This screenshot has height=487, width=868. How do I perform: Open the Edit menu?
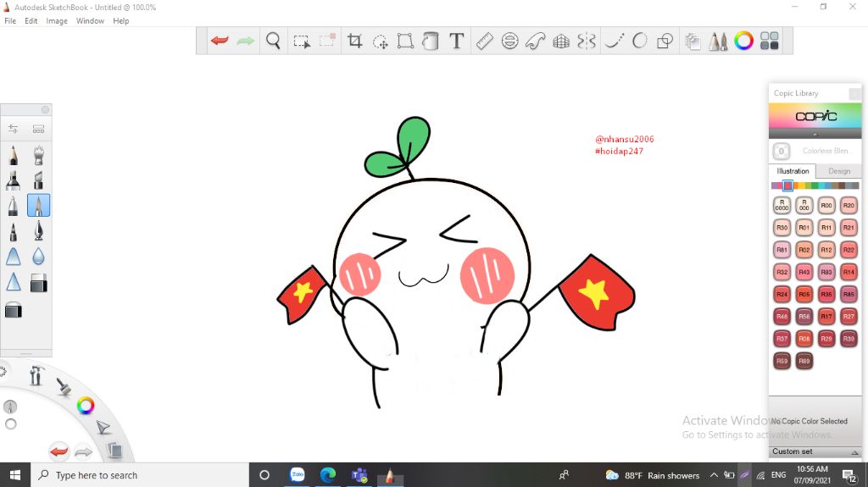coord(31,21)
